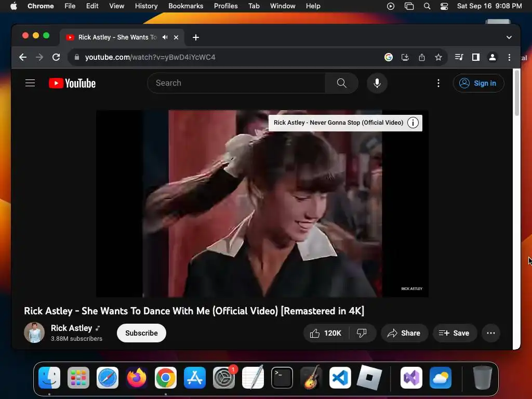The width and height of the screenshot is (532, 399).
Task: Go back with the browser back arrow
Action: pyautogui.click(x=23, y=57)
